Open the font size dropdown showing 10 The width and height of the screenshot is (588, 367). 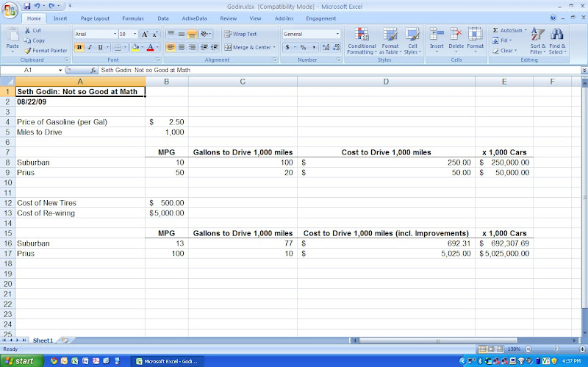tap(135, 34)
